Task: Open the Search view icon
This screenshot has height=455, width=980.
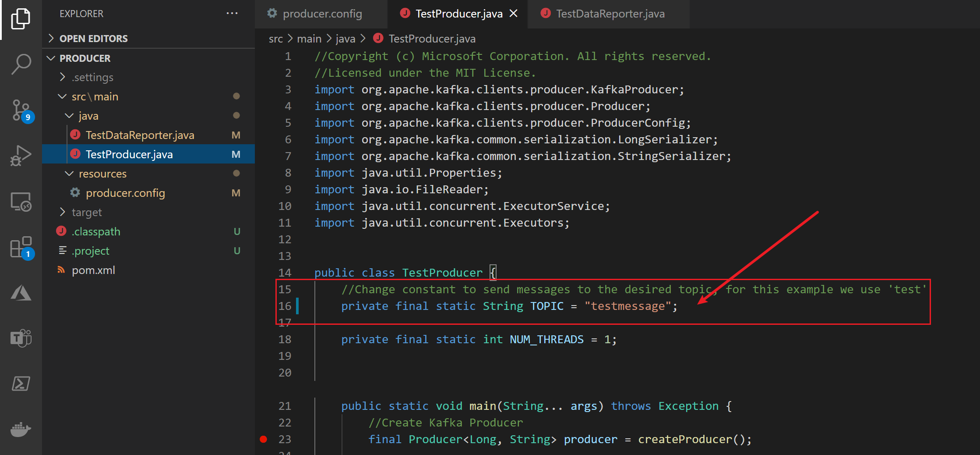Action: point(21,64)
